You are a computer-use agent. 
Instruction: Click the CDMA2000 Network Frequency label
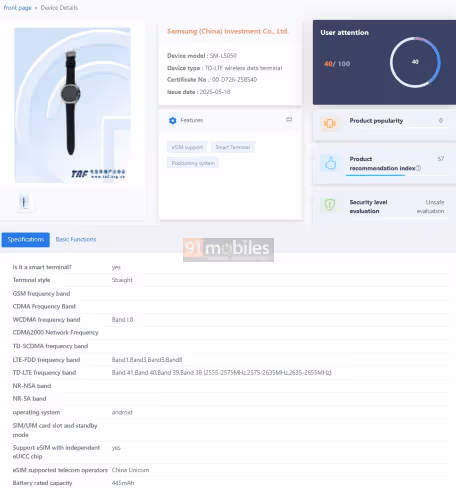point(56,333)
